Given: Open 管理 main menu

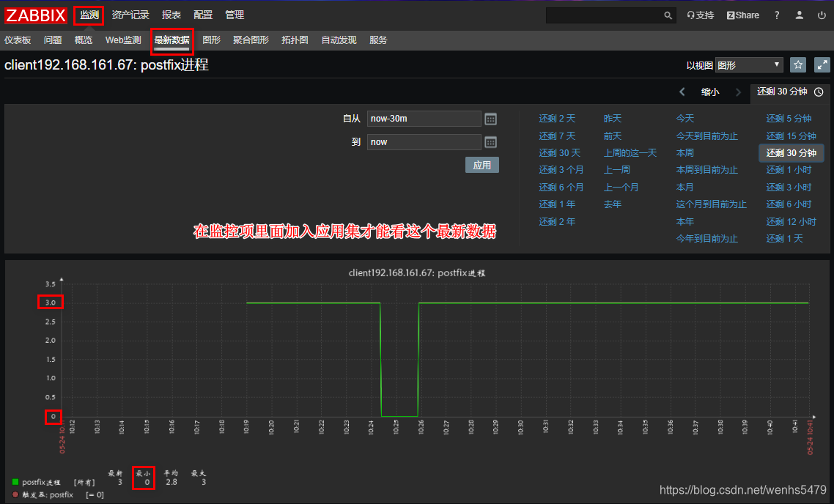Looking at the screenshot, I should [235, 15].
